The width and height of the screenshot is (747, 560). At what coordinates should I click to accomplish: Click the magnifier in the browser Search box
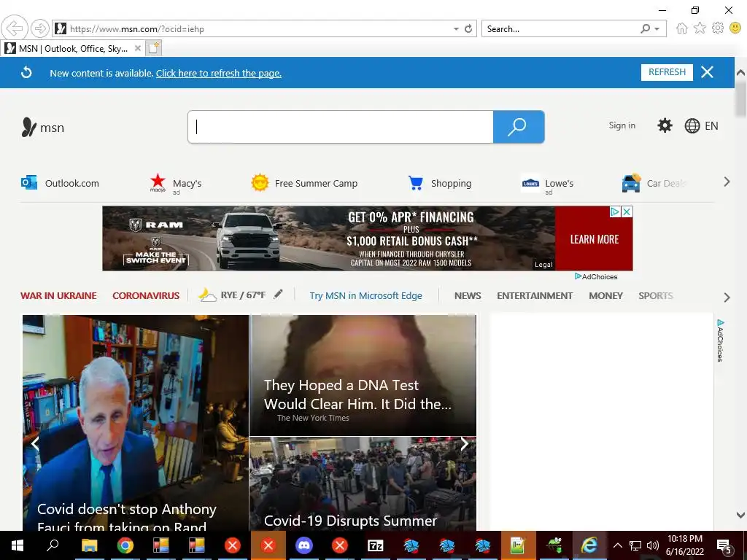click(x=645, y=29)
